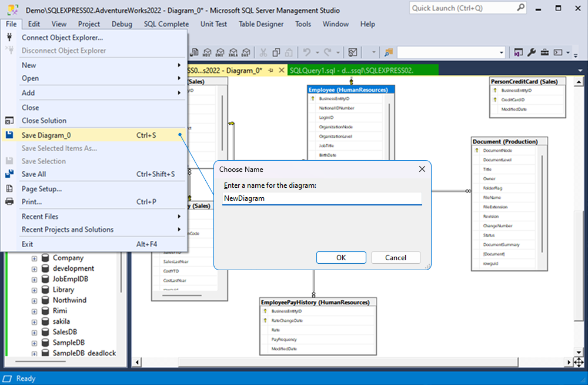Click the New DMX Query toolbar icon

pyautogui.click(x=220, y=52)
